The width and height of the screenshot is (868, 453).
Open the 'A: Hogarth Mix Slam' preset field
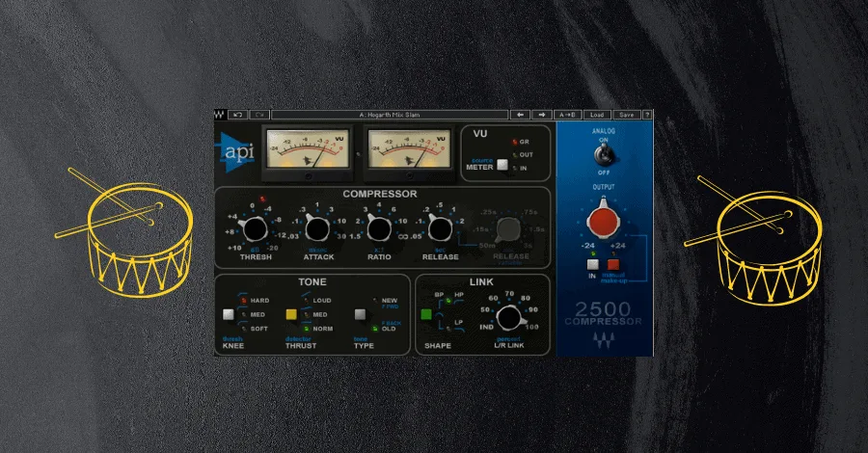(x=390, y=115)
